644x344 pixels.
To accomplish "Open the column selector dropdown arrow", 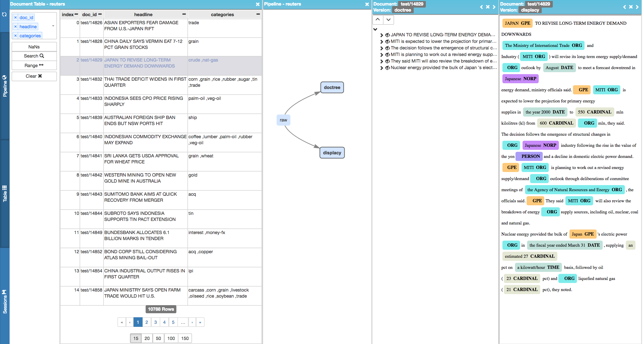I will coord(53,26).
